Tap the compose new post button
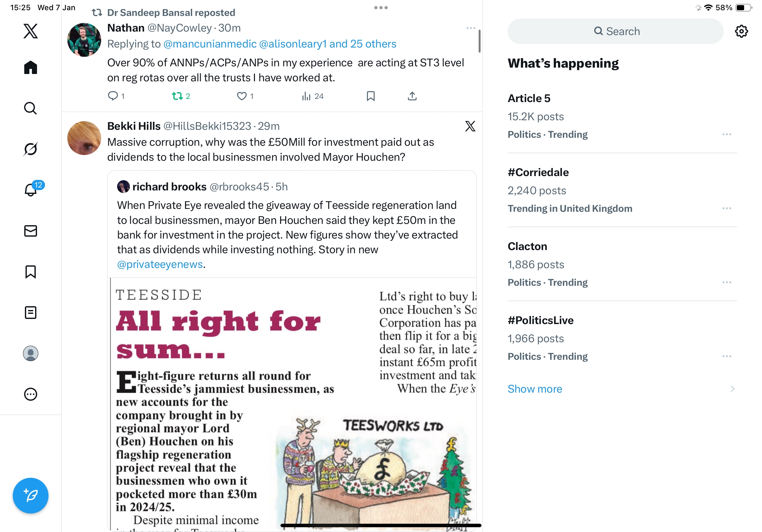This screenshot has width=762, height=532. [x=31, y=496]
